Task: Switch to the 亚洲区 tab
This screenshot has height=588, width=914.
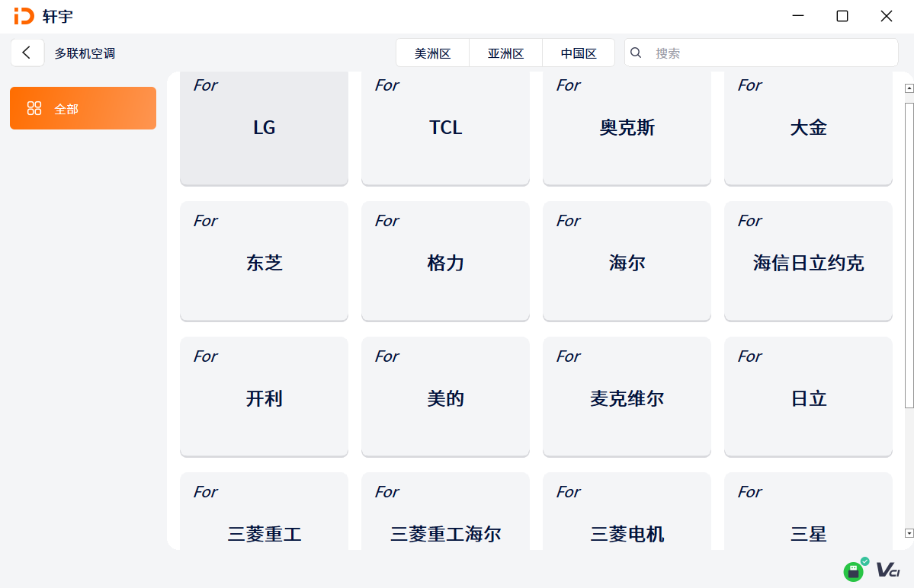Action: point(505,53)
